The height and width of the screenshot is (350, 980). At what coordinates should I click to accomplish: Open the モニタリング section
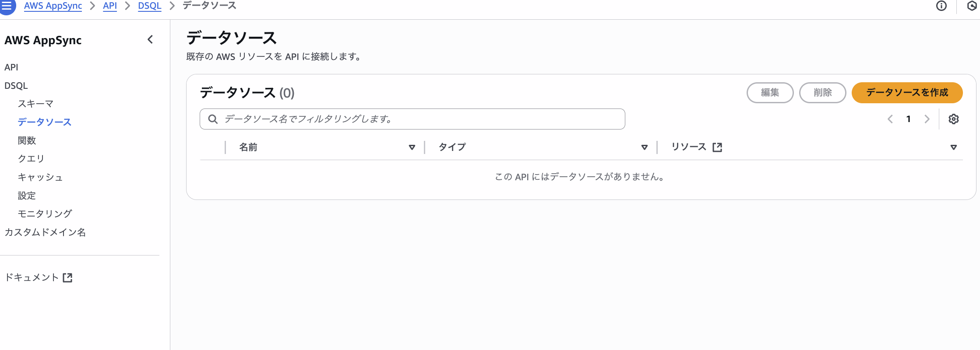point(44,213)
